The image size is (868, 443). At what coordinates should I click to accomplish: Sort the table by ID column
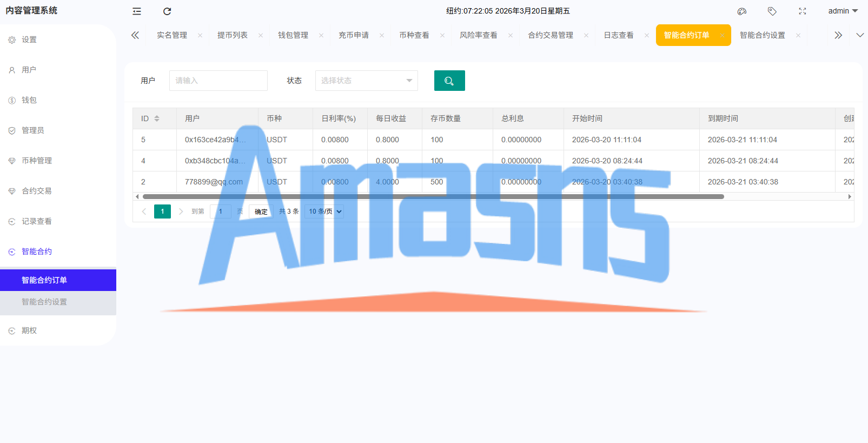click(x=157, y=118)
